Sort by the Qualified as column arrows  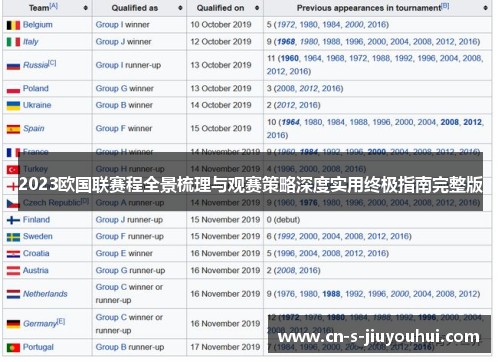click(180, 8)
